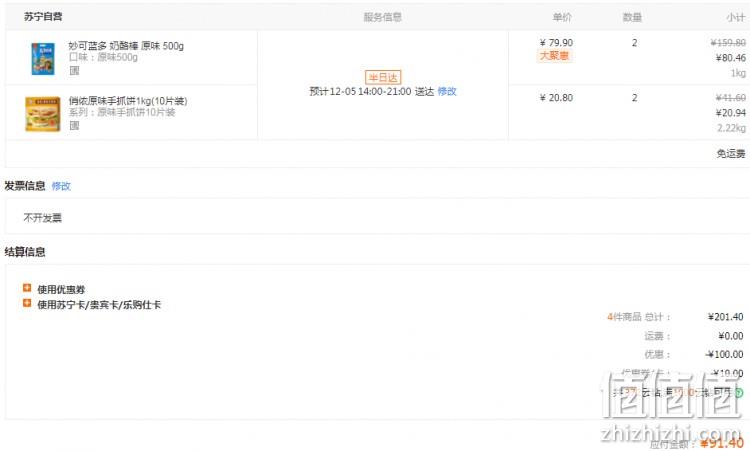Click the green help icon near 云钻

tap(739, 393)
